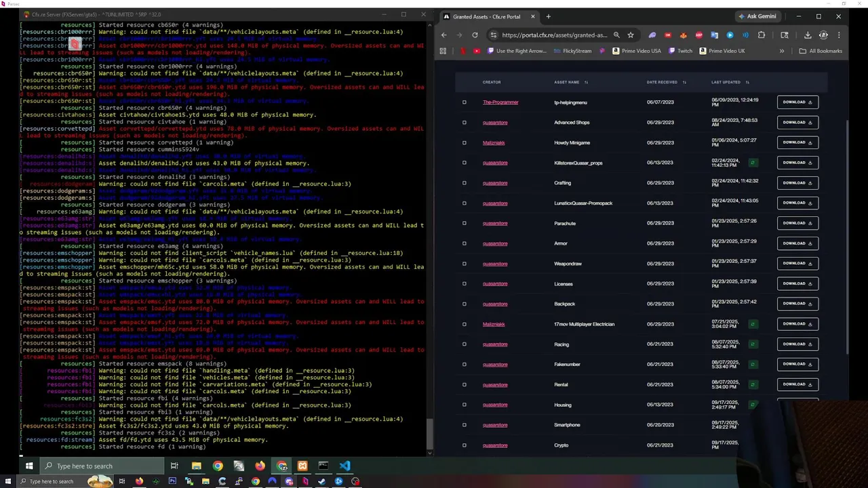This screenshot has height=488, width=868.
Task: Download the Weapondraw asset
Action: coord(797,264)
